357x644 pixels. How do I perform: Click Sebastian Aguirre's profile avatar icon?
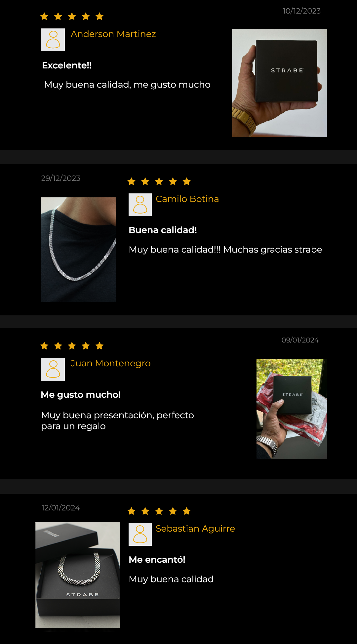pos(140,534)
